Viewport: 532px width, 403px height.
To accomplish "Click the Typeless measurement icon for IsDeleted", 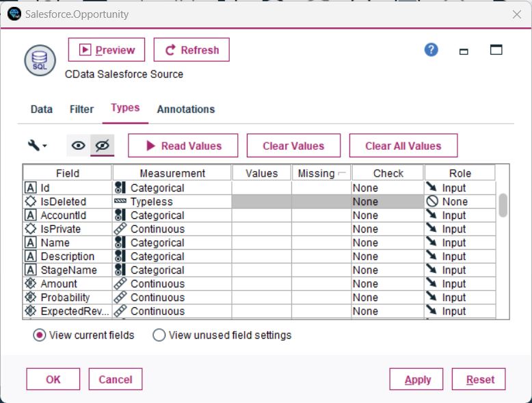I will [x=120, y=202].
